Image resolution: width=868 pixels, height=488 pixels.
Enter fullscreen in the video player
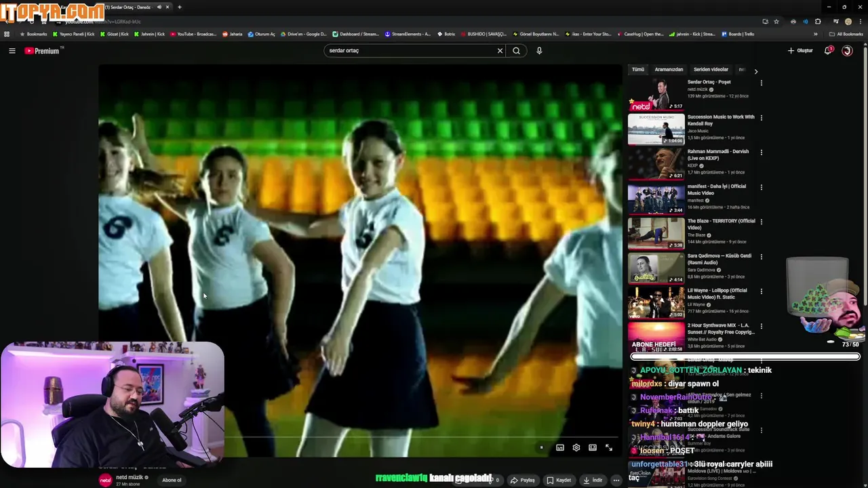click(609, 447)
